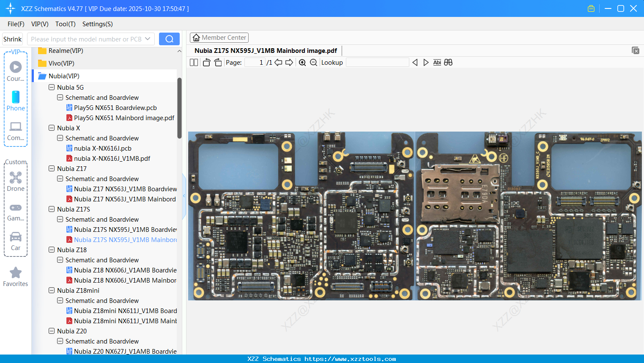Screen dimensions: 644x363
Task: Collapse the Nubia Z17S tree node
Action: point(51,209)
